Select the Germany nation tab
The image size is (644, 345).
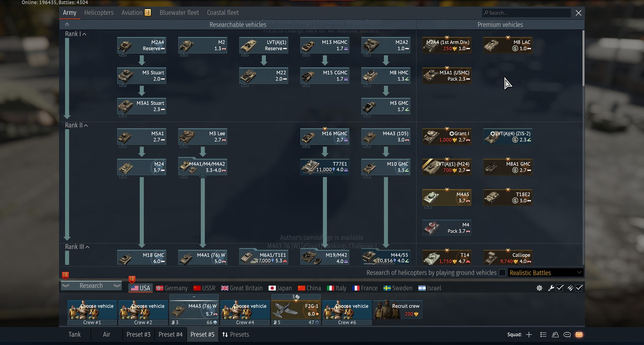pos(172,288)
